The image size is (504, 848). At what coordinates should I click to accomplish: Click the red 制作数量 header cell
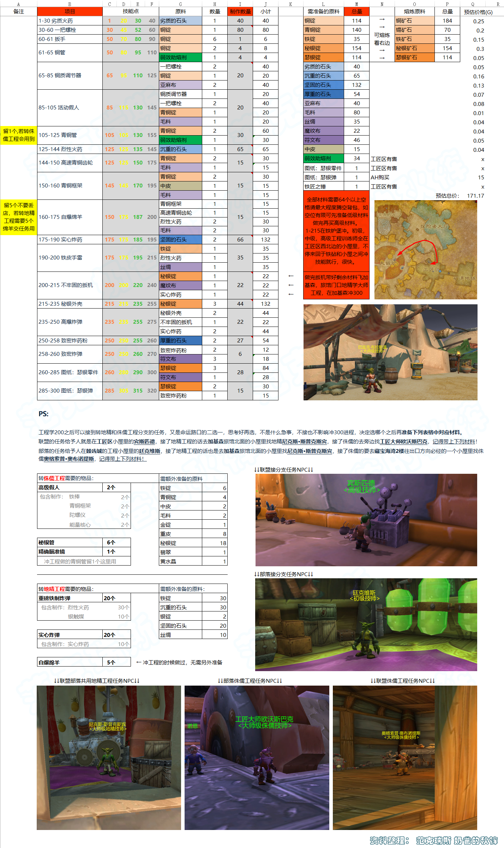click(240, 11)
